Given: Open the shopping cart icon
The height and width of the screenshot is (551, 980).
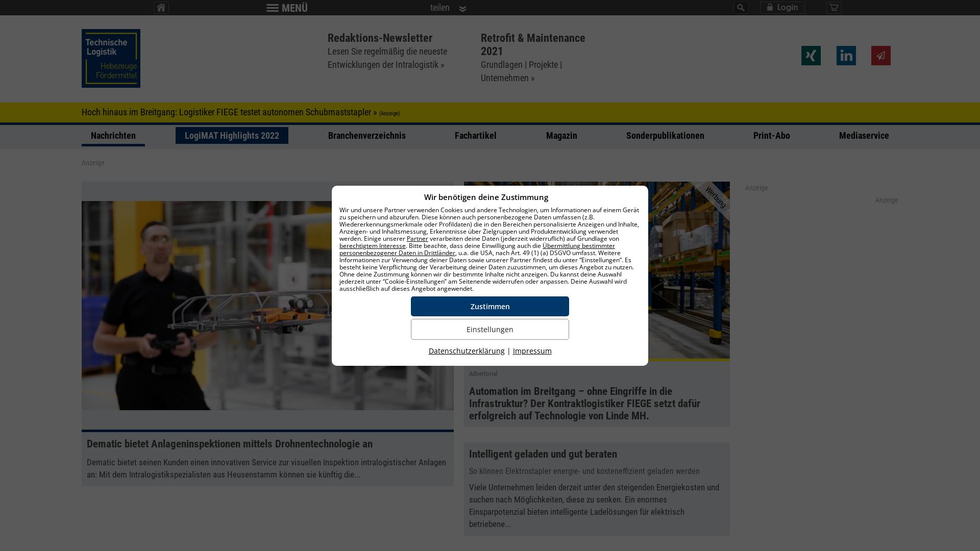Looking at the screenshot, I should coord(834,8).
